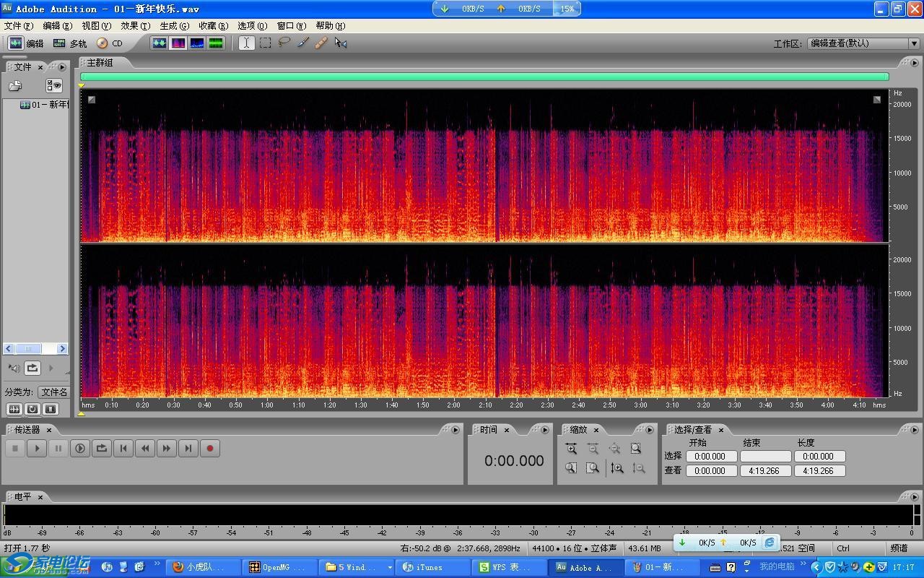The width and height of the screenshot is (924, 578).
Task: Click Fast forward button in transport
Action: point(167,448)
